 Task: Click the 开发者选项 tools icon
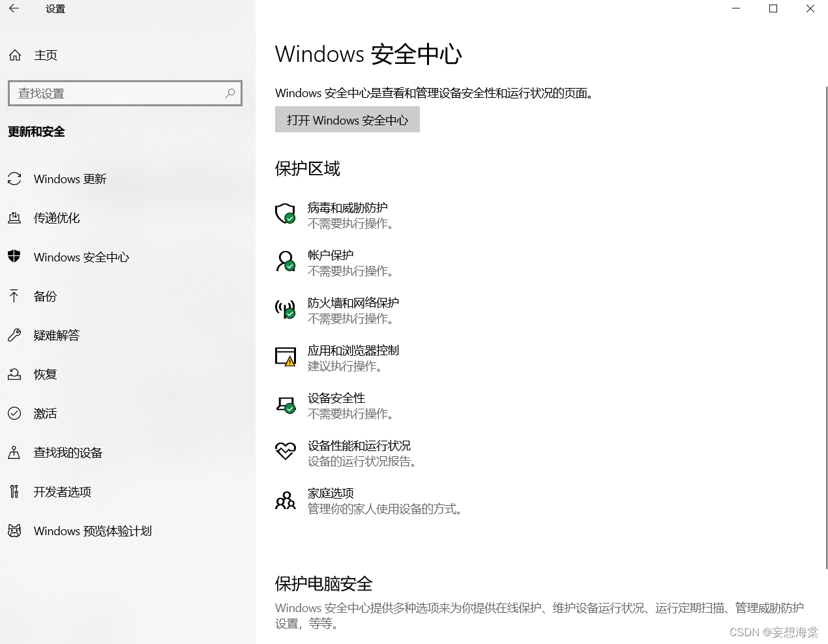tap(14, 491)
